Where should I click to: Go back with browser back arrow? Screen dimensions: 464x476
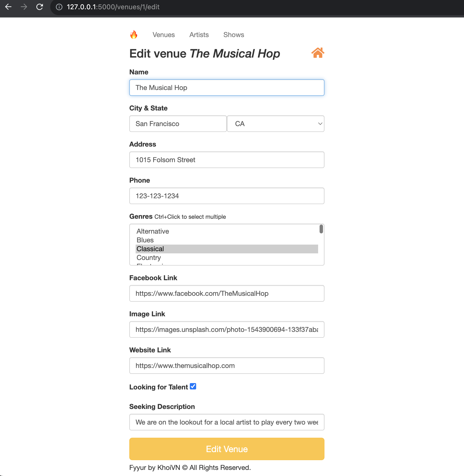tap(8, 7)
